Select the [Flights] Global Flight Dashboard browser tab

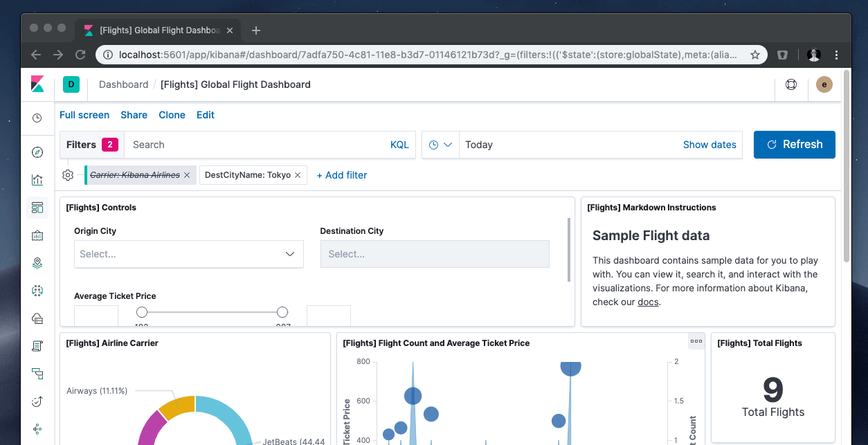coord(159,30)
